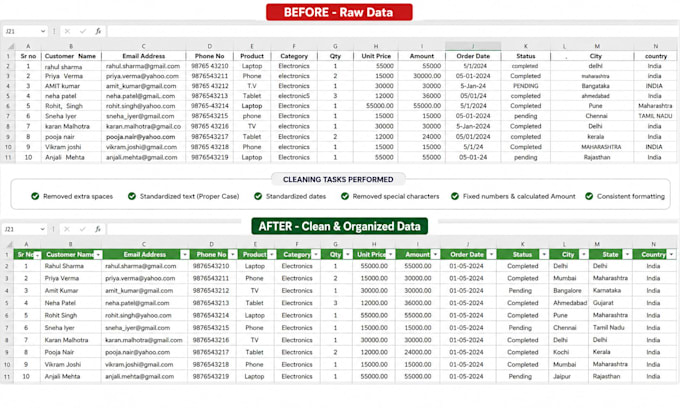Viewport: 680px width, 408px height.
Task: Open the Status filter dropdown in After table
Action: [544, 255]
